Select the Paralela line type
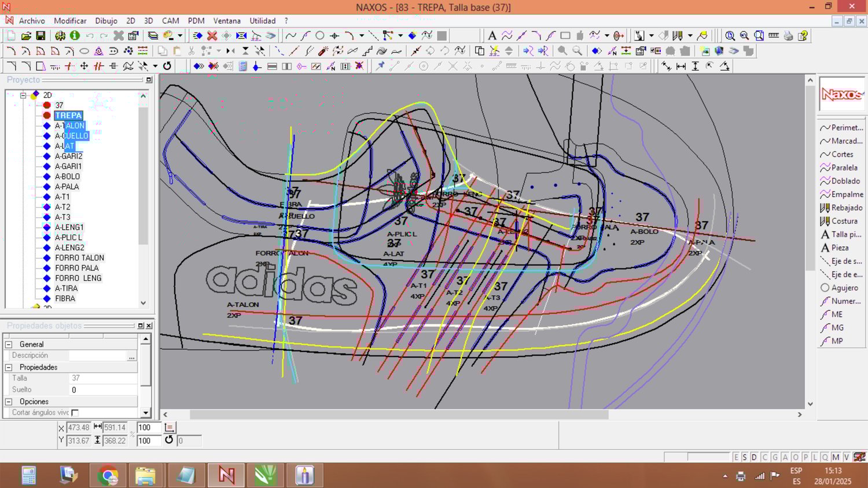 pyautogui.click(x=839, y=168)
